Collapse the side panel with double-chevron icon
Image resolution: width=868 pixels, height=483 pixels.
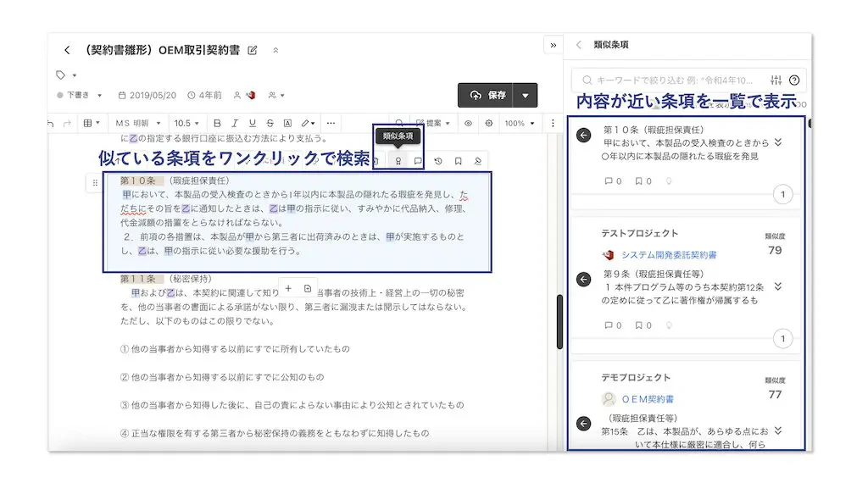click(553, 46)
